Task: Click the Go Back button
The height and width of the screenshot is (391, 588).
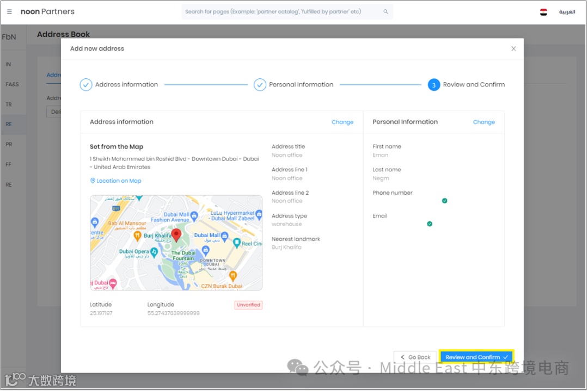Action: pyautogui.click(x=415, y=357)
